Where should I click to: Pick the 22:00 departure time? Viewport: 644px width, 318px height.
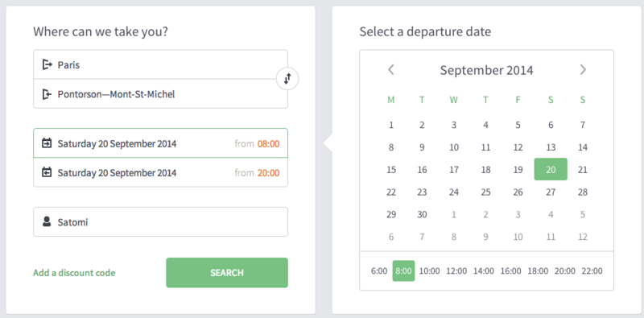(x=592, y=271)
